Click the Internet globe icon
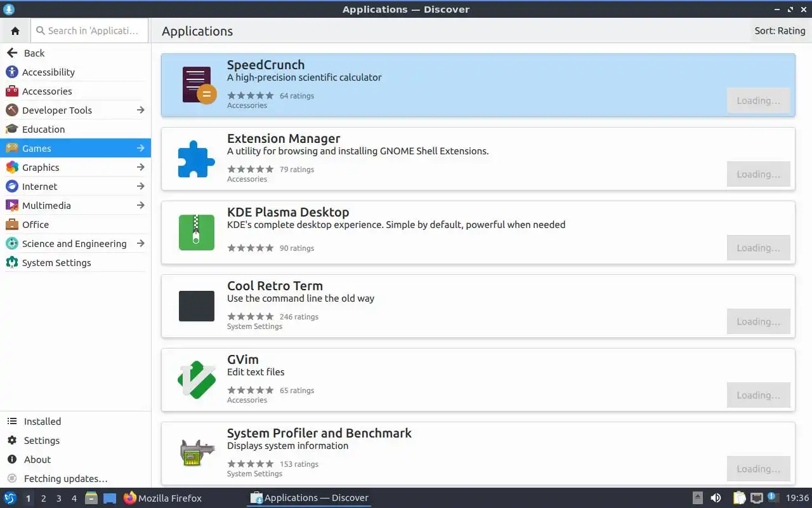The image size is (812, 508). click(x=12, y=187)
